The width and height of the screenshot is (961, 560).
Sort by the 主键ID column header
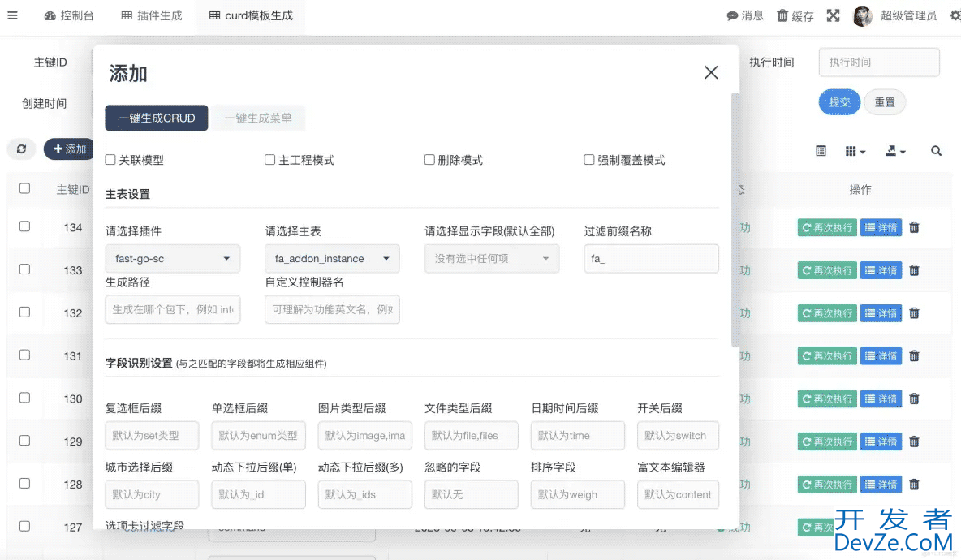tap(73, 189)
